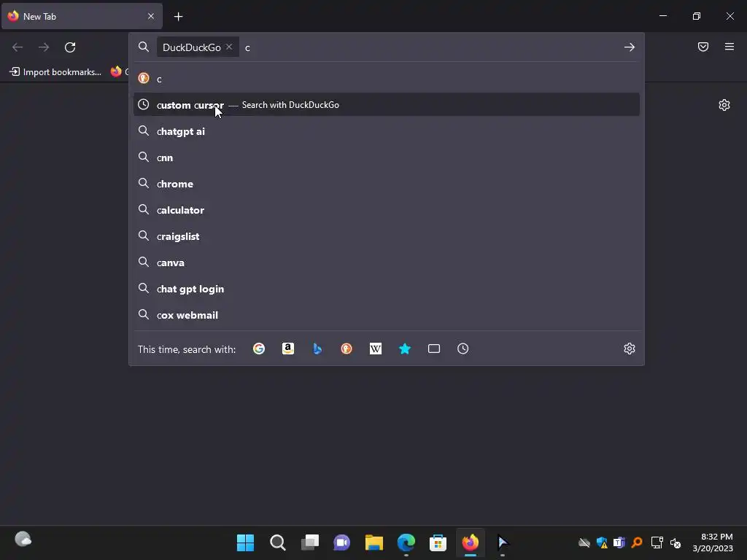Click the back navigation arrow

[x=18, y=47]
